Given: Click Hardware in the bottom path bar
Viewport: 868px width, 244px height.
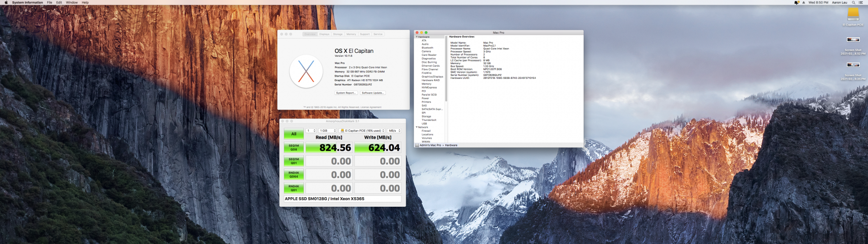Looking at the screenshot, I should [451, 145].
